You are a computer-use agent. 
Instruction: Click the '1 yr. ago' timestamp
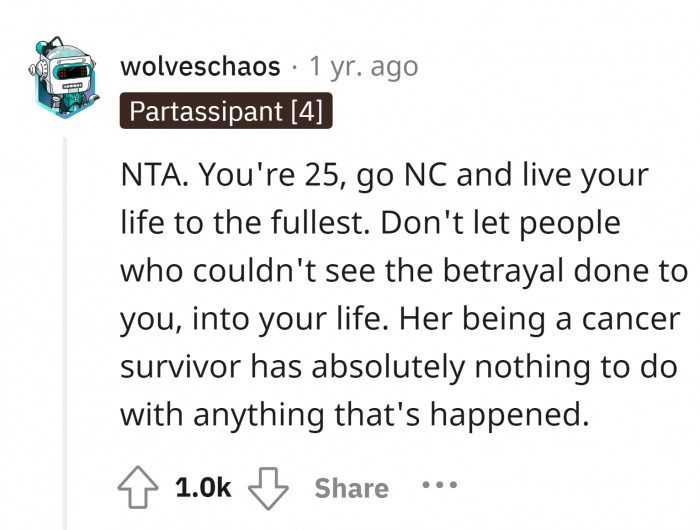click(364, 67)
